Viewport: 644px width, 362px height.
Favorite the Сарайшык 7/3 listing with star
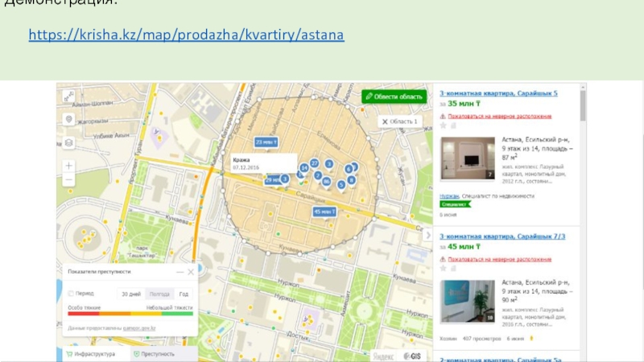(444, 269)
